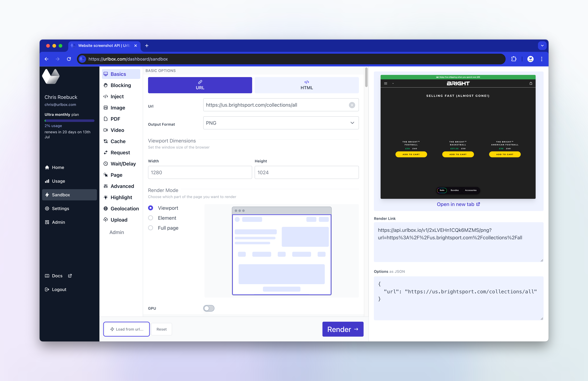This screenshot has height=381, width=588.
Task: Select the Element render mode
Action: pyautogui.click(x=150, y=218)
